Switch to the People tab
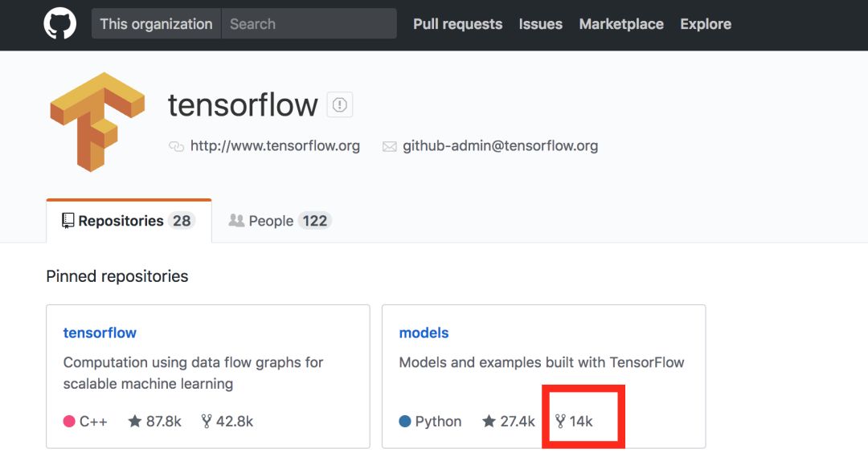The image size is (868, 465). pos(280,221)
